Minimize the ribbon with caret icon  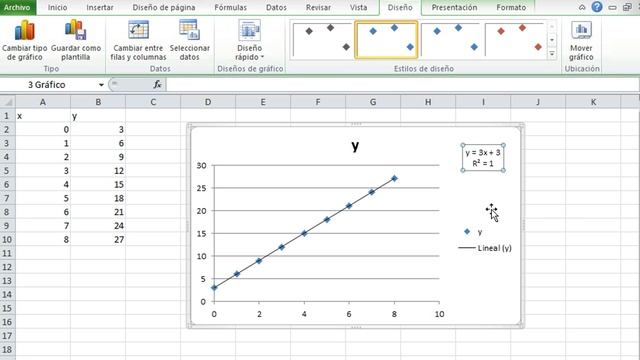pyautogui.click(x=582, y=7)
